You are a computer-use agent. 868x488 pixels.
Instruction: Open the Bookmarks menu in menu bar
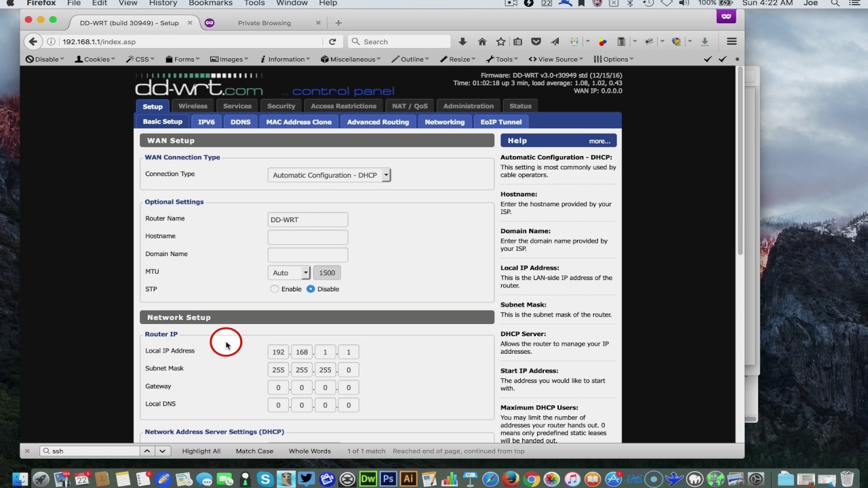210,3
